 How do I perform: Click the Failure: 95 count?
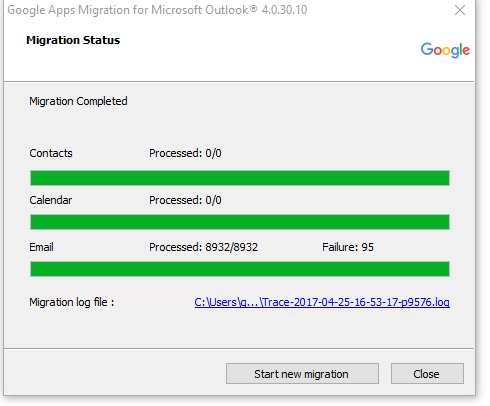(x=348, y=247)
